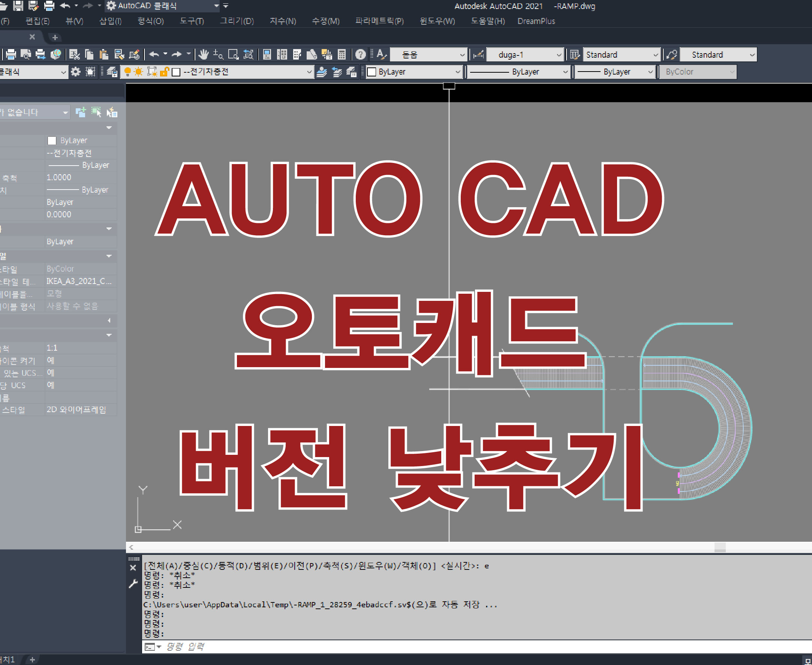Open the ByLayer lineweight control dropdown
The height and width of the screenshot is (665, 812).
(615, 72)
